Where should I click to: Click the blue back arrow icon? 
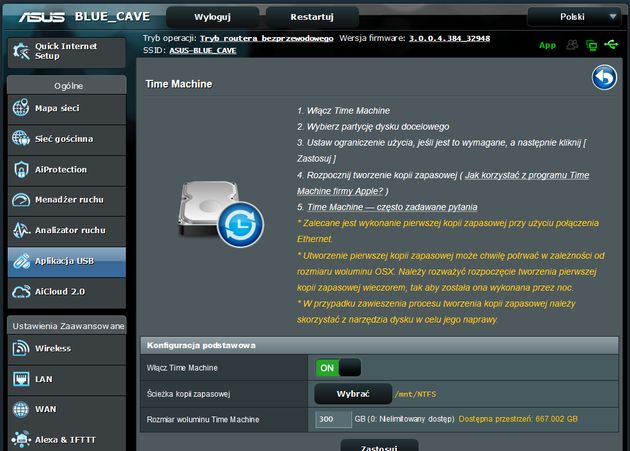(604, 77)
